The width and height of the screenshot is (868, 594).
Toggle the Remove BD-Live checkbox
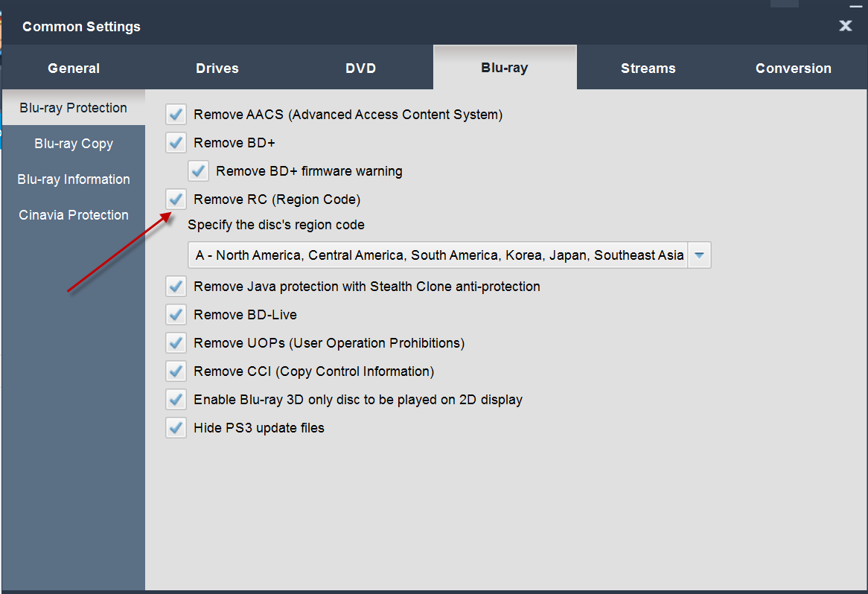176,315
